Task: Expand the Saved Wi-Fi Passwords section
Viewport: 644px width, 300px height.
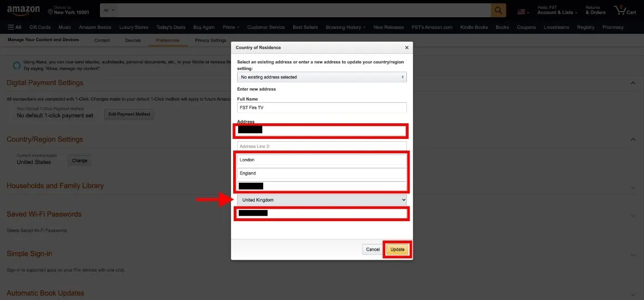Action: click(x=633, y=216)
